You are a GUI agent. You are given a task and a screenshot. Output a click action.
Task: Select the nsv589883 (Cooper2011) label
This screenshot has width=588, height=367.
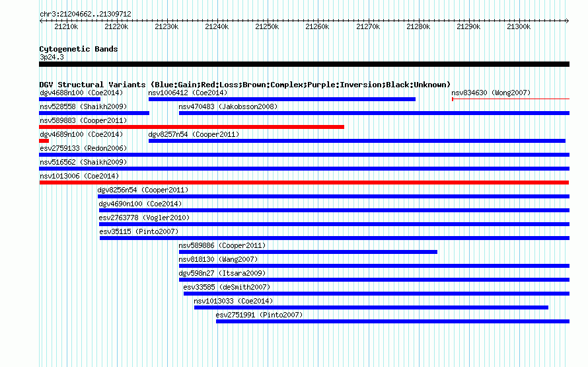pyautogui.click(x=83, y=120)
